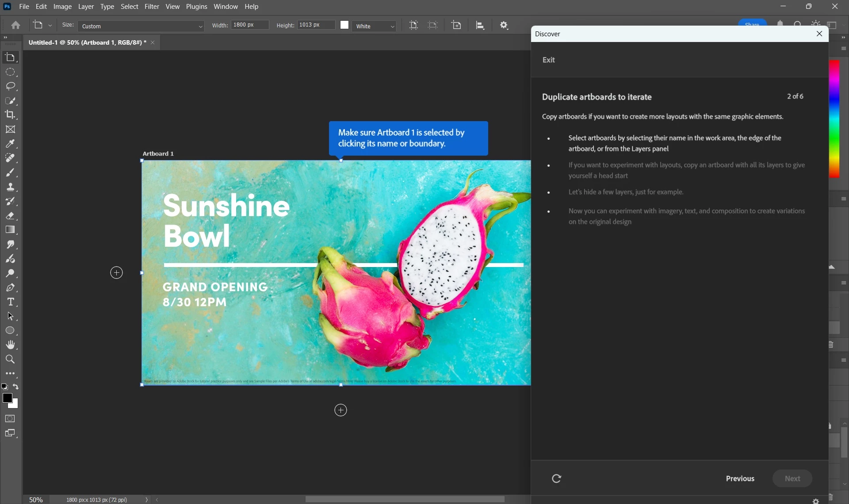Click the foreground color swatch
Viewport: 849px width, 504px height.
(x=7, y=398)
